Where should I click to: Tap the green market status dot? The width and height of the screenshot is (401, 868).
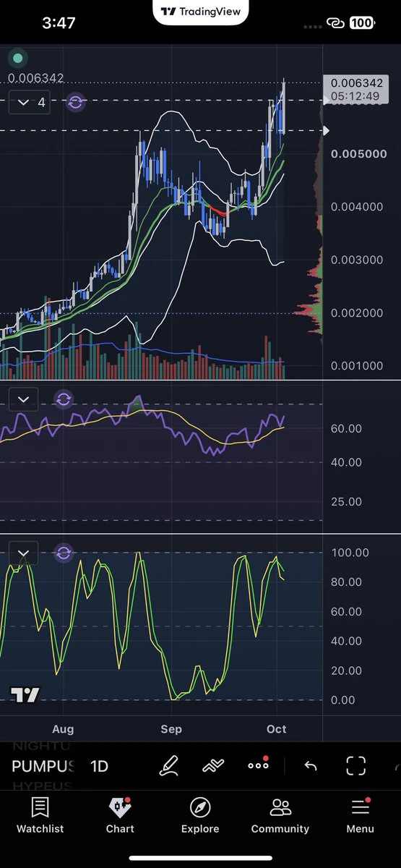pyautogui.click(x=17, y=59)
